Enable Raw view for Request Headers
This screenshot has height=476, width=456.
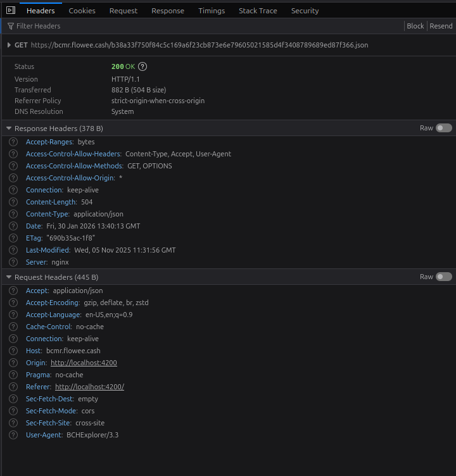point(443,277)
